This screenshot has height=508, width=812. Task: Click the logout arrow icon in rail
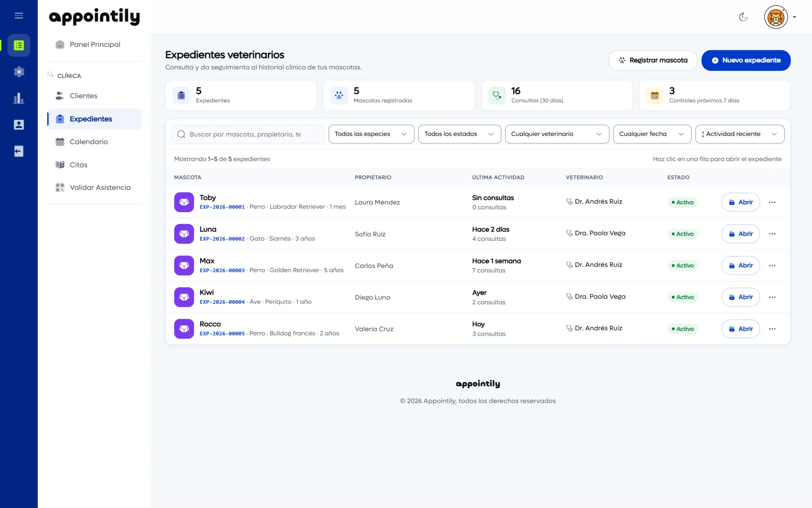19,151
